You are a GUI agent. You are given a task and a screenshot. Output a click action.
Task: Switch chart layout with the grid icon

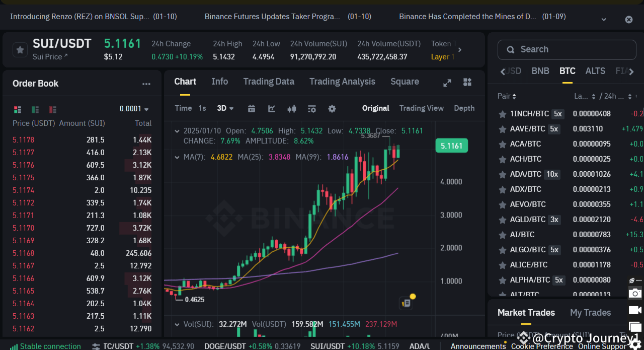coord(466,82)
